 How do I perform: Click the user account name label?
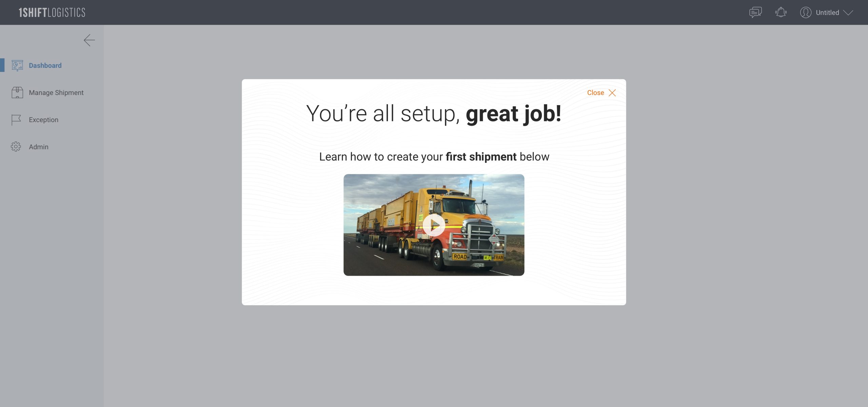coord(828,12)
